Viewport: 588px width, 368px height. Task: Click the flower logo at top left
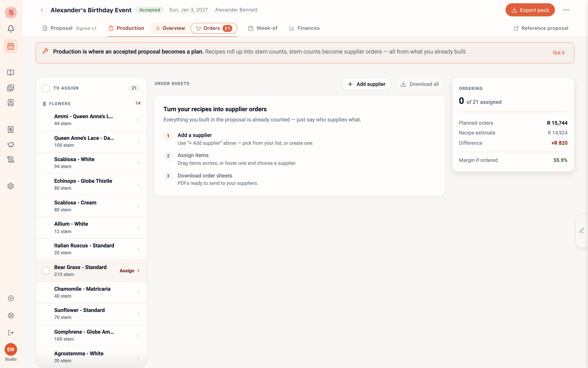(11, 12)
